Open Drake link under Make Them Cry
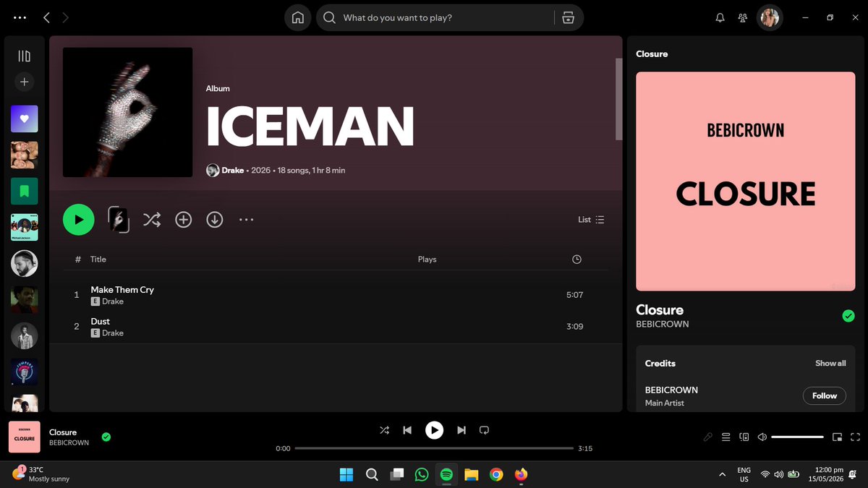The image size is (868, 488). point(113,301)
